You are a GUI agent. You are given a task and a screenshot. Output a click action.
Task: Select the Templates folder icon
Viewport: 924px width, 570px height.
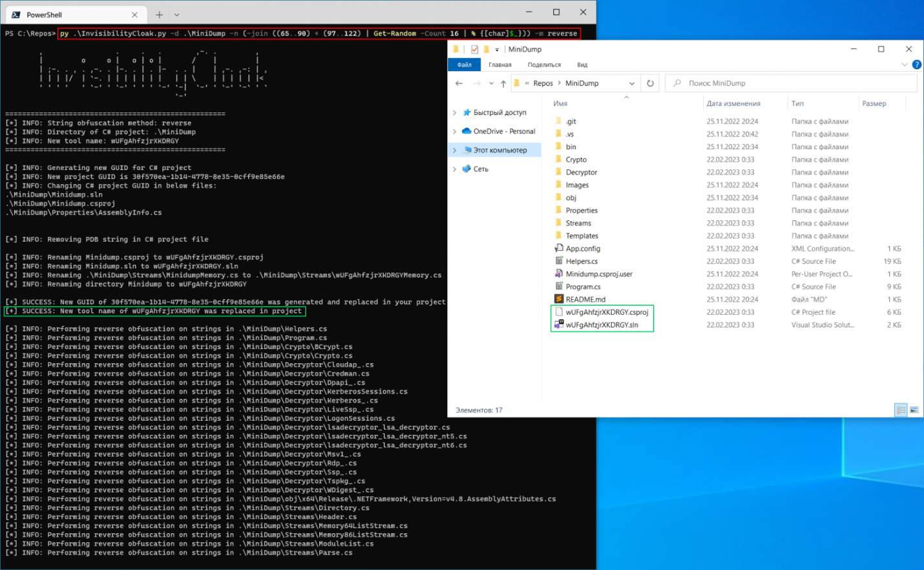pos(559,235)
